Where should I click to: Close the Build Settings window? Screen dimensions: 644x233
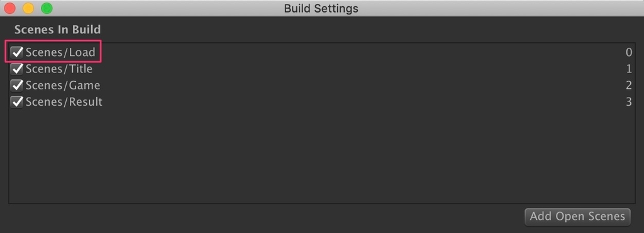9,8
